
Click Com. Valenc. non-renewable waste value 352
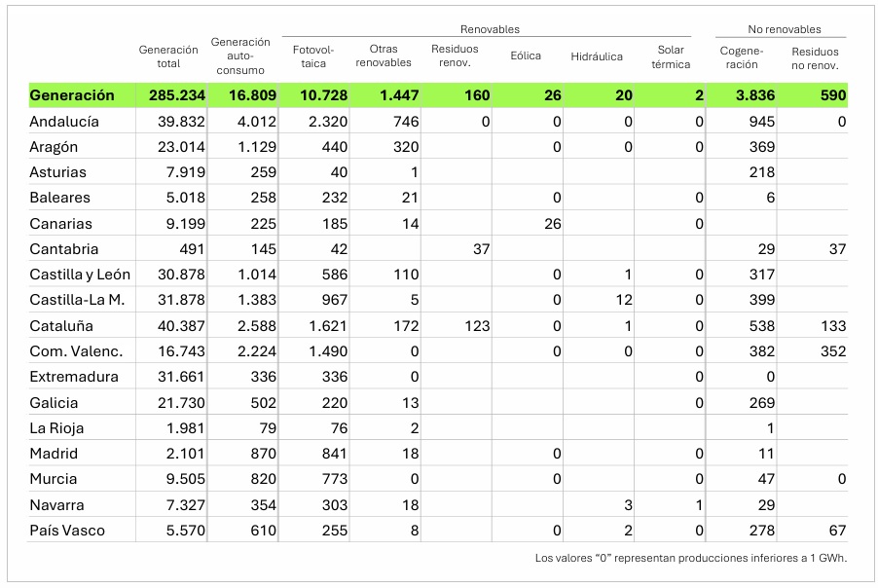click(832, 351)
